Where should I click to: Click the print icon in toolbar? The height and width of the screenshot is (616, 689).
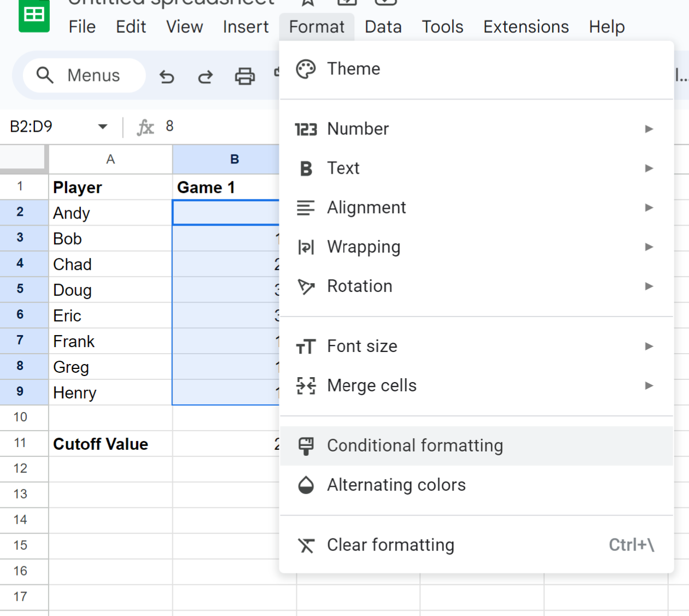coord(244,77)
